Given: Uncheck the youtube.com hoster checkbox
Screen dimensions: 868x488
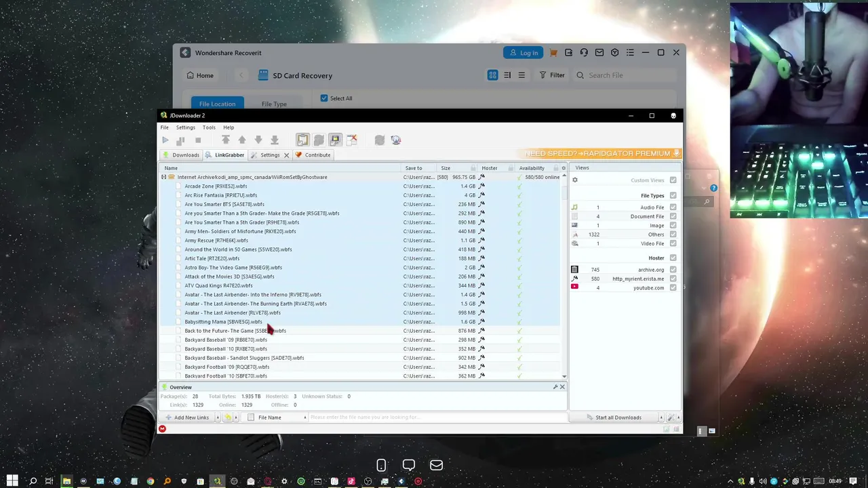Looking at the screenshot, I should (673, 287).
